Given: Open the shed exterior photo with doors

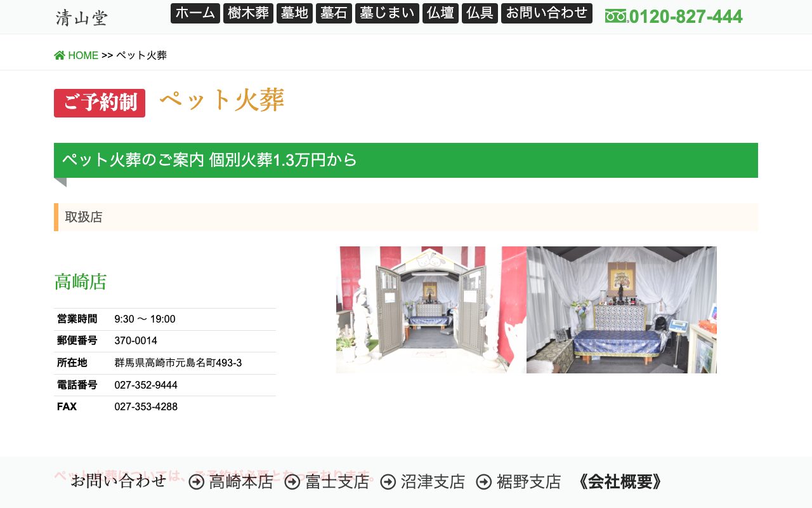Looking at the screenshot, I should tap(431, 310).
